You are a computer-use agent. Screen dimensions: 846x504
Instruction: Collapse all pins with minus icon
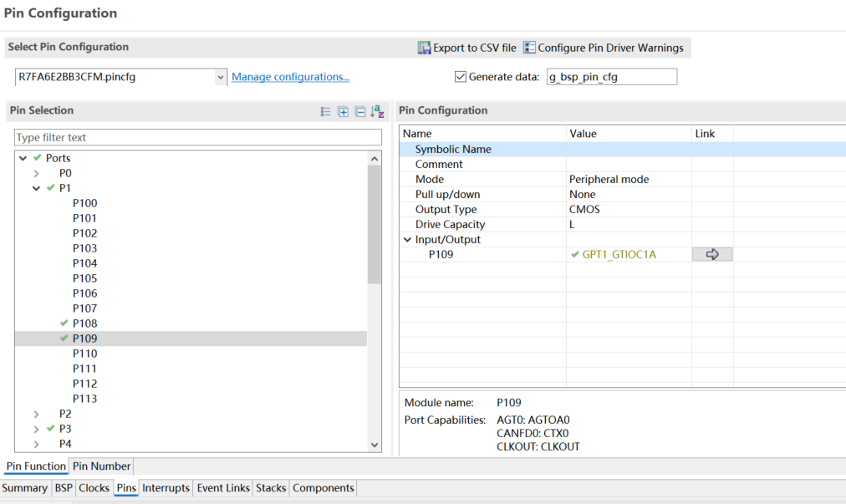(359, 112)
